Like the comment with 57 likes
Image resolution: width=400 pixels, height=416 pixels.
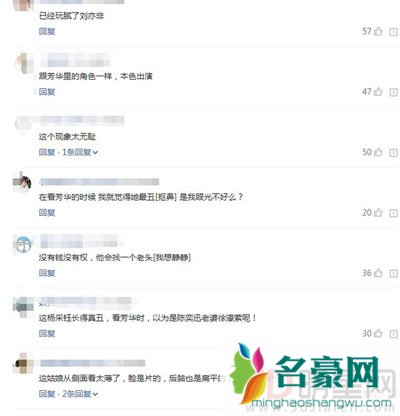(x=378, y=31)
